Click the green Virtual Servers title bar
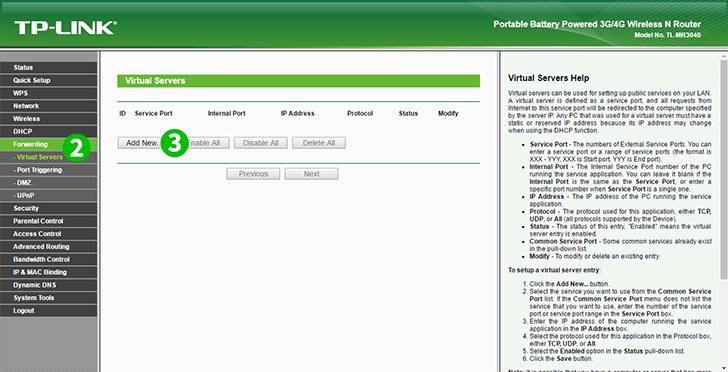 click(299, 81)
